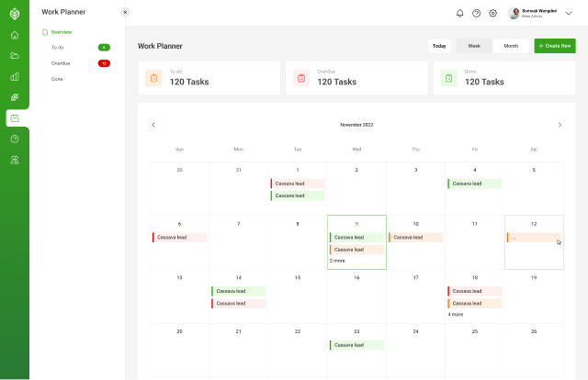Open settings gear icon
The height and width of the screenshot is (380, 588).
coord(492,14)
